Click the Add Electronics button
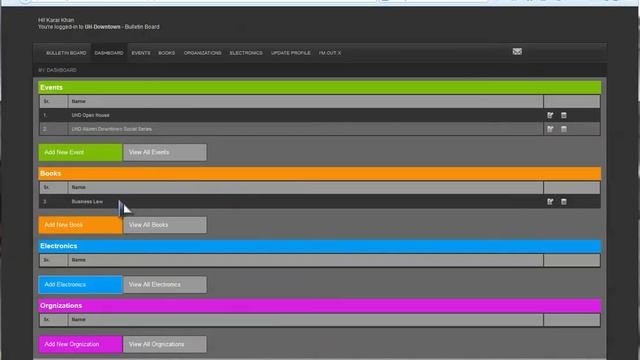The height and width of the screenshot is (360, 640). point(80,284)
